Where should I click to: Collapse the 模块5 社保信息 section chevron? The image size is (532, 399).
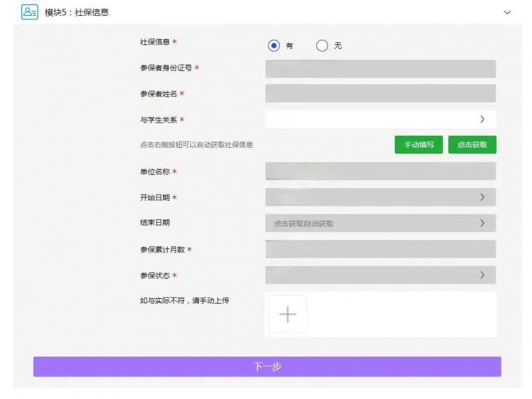pyautogui.click(x=507, y=13)
